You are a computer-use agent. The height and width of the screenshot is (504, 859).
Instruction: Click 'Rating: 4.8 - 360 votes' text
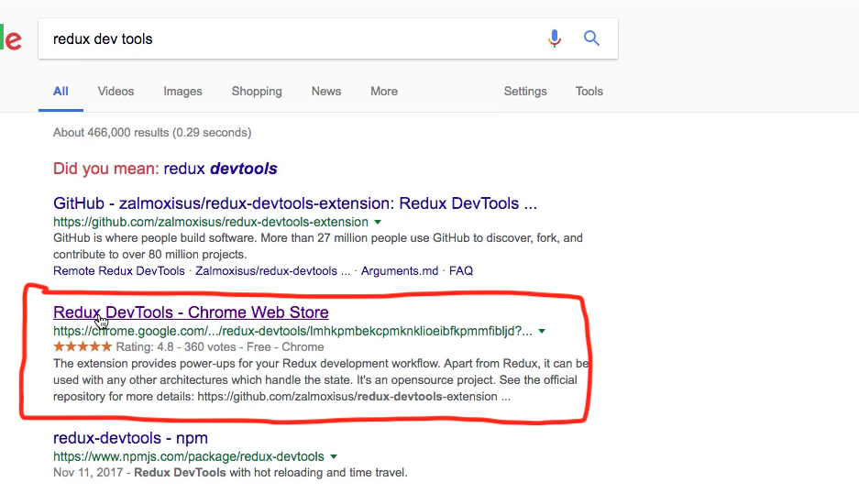[176, 347]
